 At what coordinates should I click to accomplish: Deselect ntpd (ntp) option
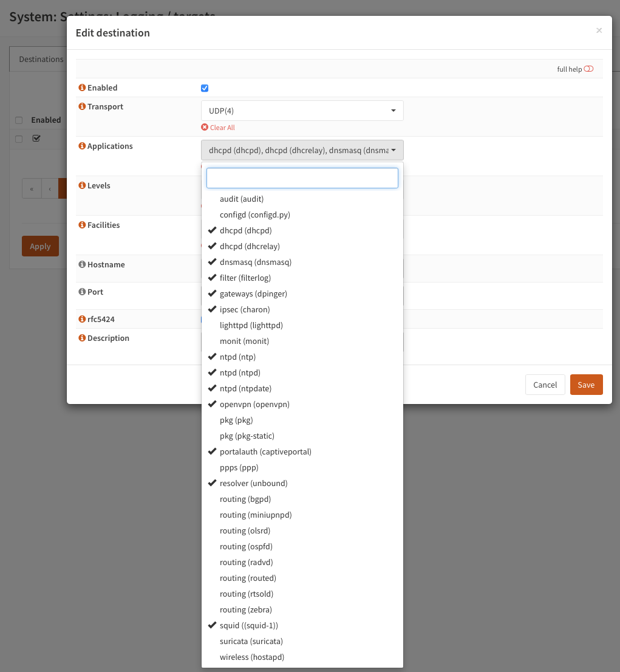(302, 357)
